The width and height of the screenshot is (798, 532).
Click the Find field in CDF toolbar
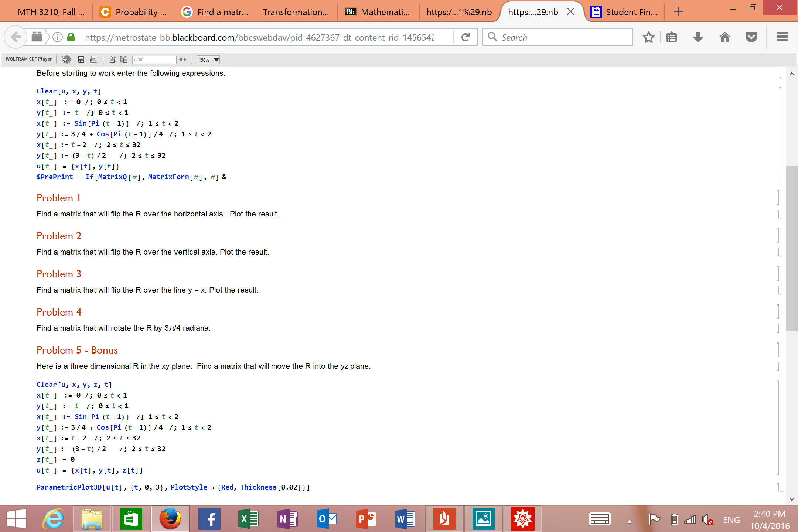click(154, 59)
